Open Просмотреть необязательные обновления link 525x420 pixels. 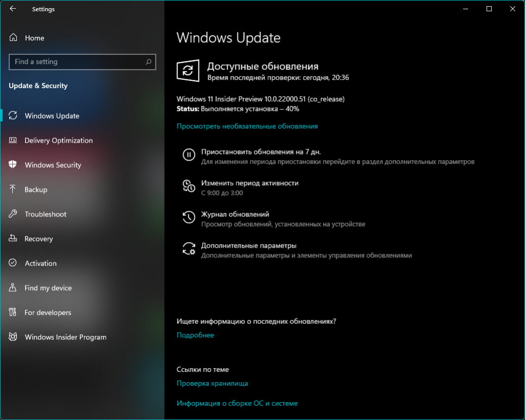[x=247, y=126]
